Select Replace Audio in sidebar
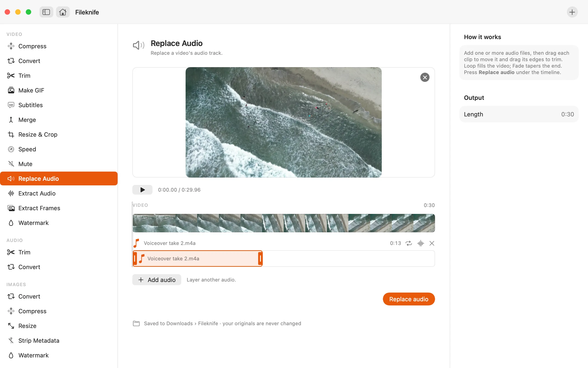Screen dimensions: 588x368 pos(59,178)
